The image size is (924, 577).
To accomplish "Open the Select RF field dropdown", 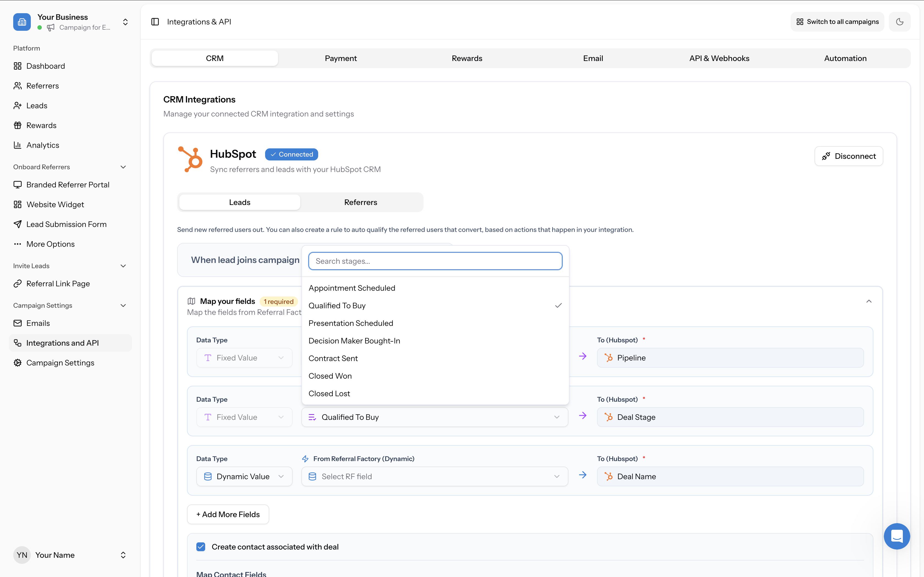I will coord(434,476).
